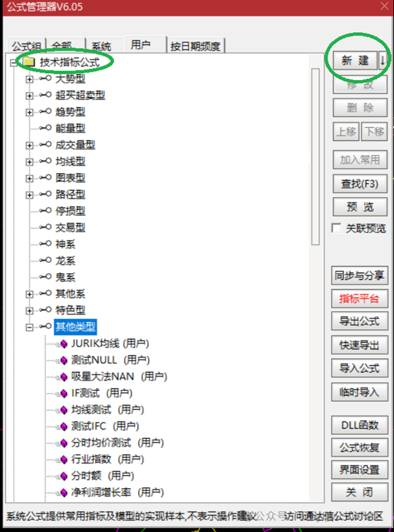
Task: Click the 临时导入 button
Action: pos(360,392)
